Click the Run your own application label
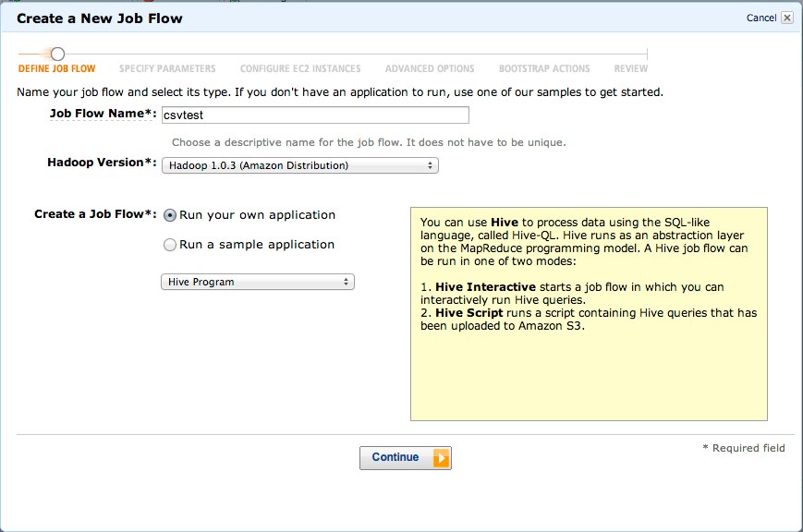803x532 pixels. (x=257, y=215)
